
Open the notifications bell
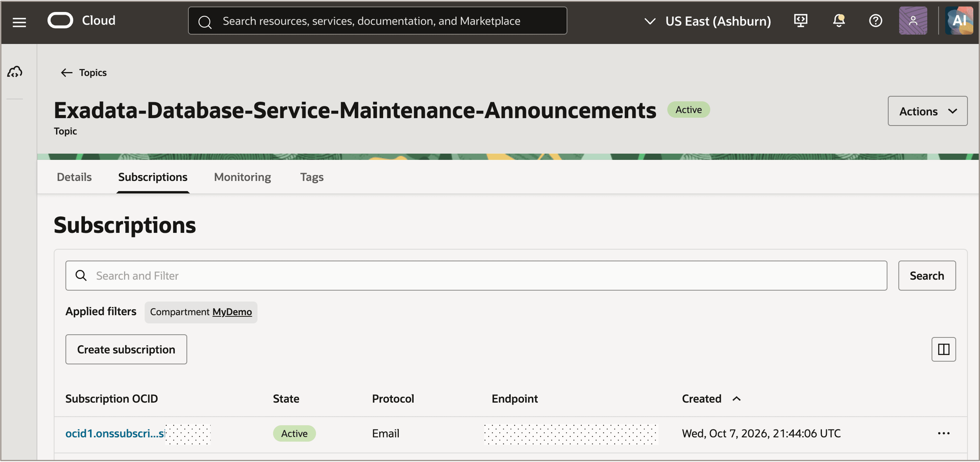[x=839, y=21]
